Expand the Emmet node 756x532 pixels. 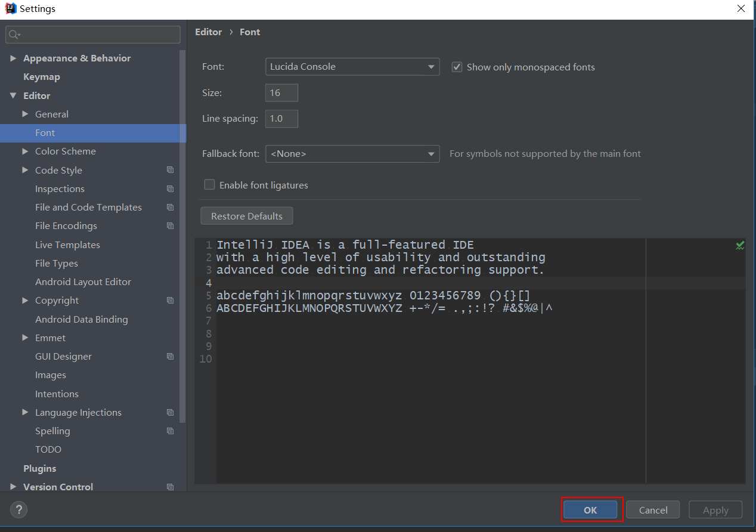pyautogui.click(x=25, y=338)
